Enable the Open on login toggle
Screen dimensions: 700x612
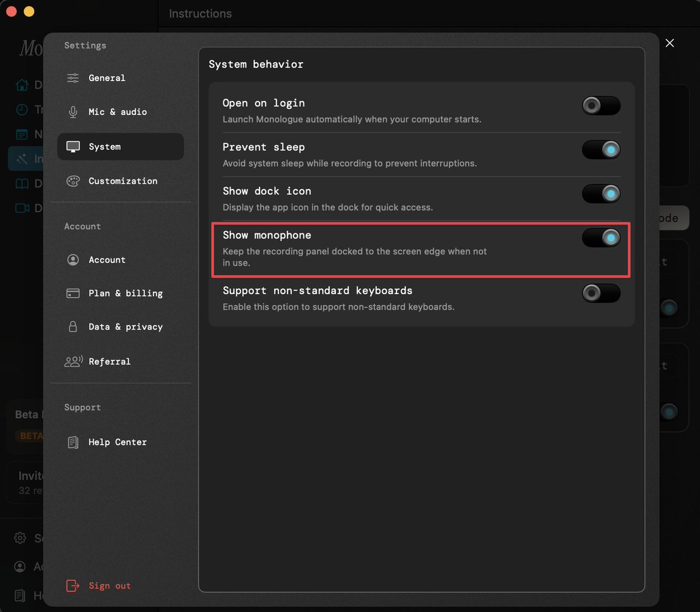pyautogui.click(x=601, y=106)
